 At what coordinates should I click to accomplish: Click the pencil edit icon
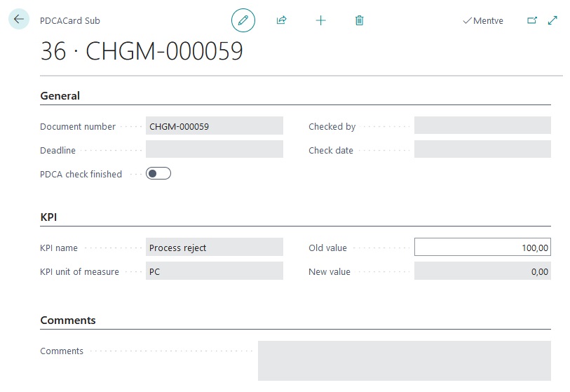243,20
